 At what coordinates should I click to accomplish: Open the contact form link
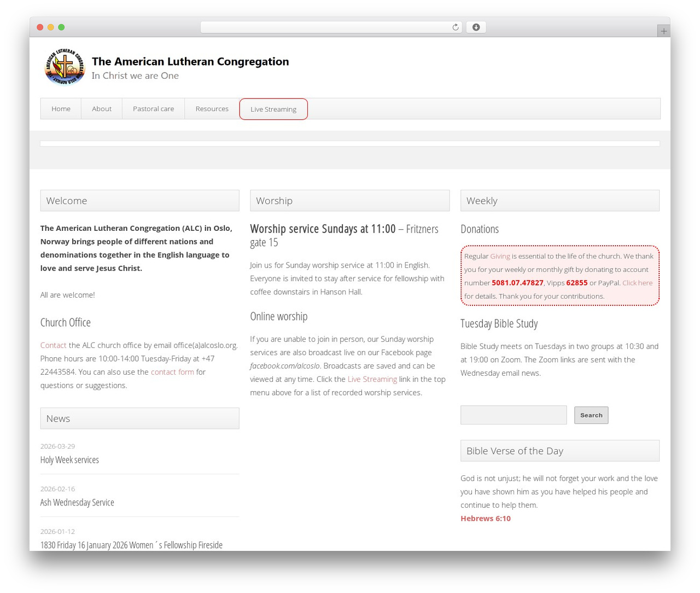pyautogui.click(x=172, y=372)
